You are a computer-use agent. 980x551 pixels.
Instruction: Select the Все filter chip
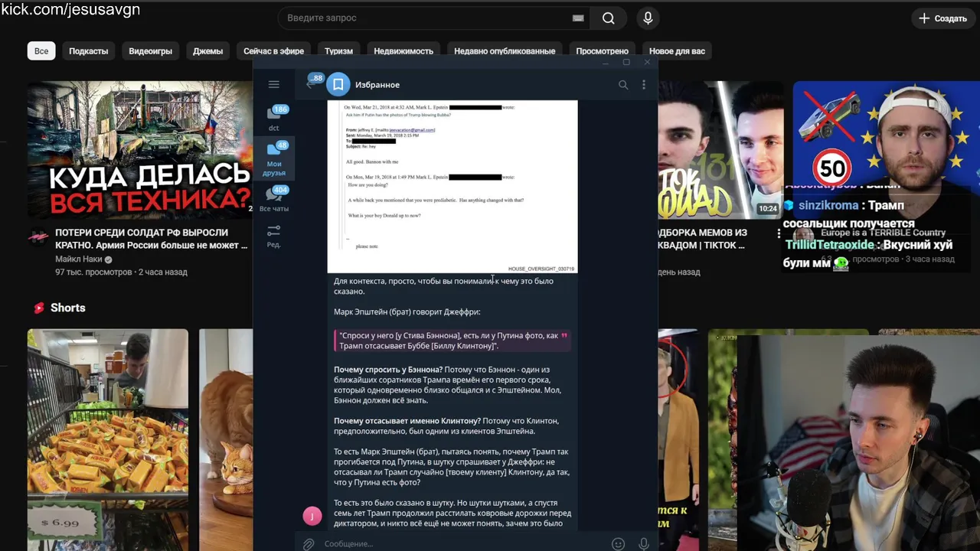[41, 51]
